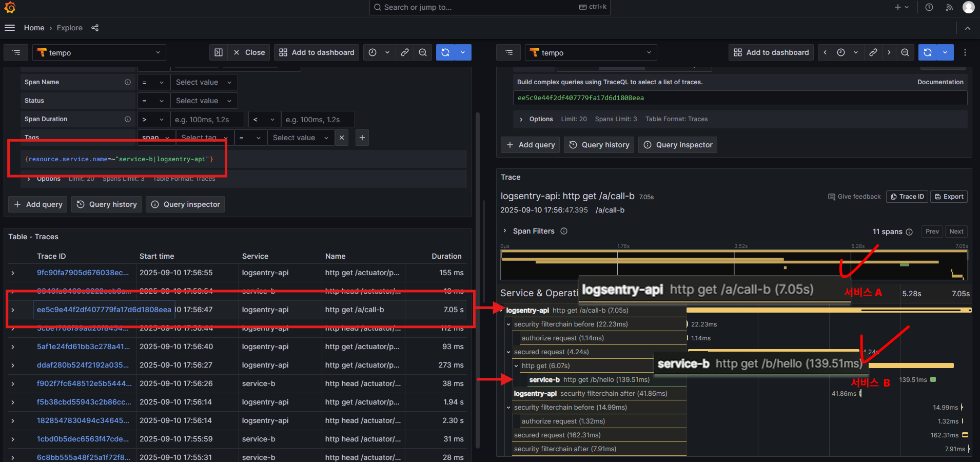Open the plus New menu in top bar
Screen dimensions: 980x462
coord(901,7)
